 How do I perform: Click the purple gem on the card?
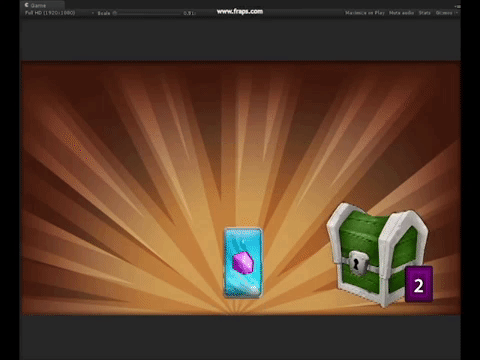point(243,263)
